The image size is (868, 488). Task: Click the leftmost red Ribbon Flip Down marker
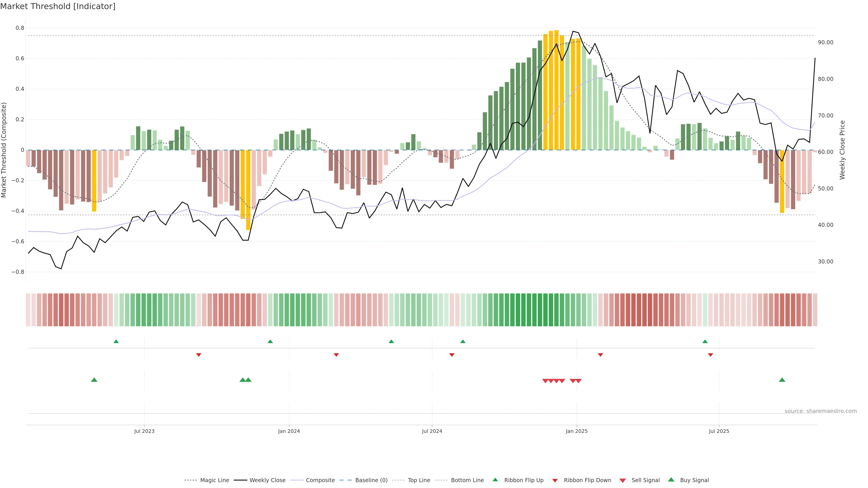pyautogui.click(x=198, y=355)
